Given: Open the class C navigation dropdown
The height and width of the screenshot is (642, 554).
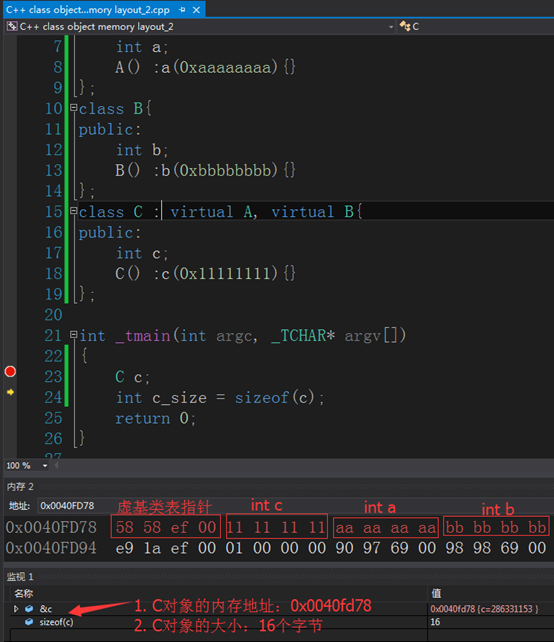Looking at the screenshot, I should pyautogui.click(x=475, y=27).
